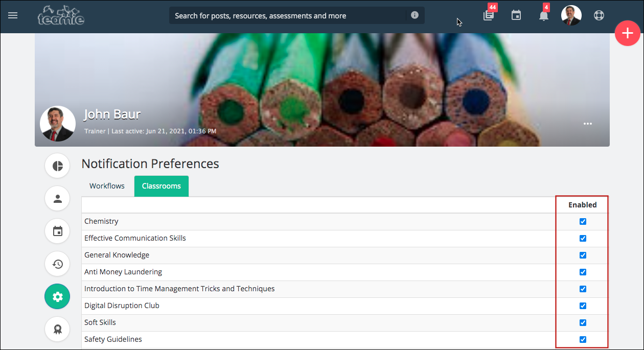Click Effective Communication Skills text
This screenshot has height=350, width=644.
135,238
